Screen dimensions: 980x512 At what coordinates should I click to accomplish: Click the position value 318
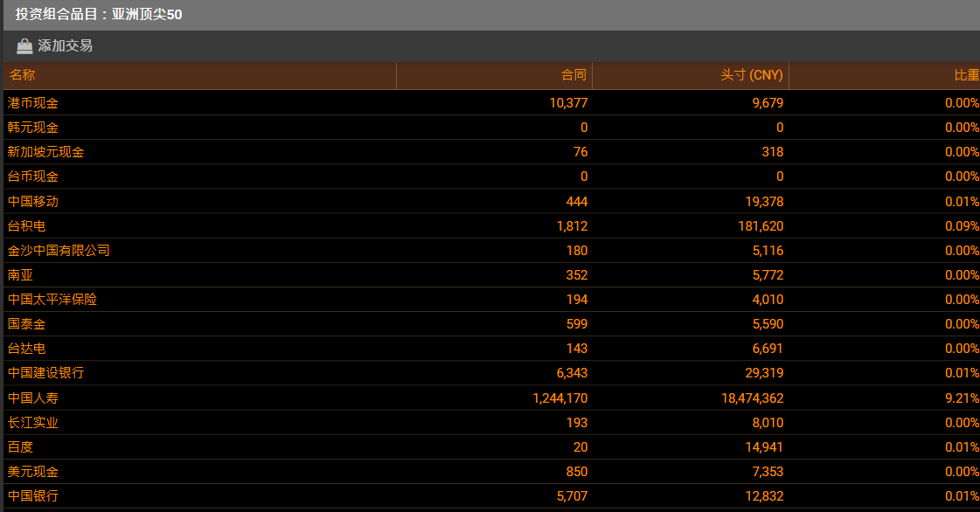pos(773,152)
